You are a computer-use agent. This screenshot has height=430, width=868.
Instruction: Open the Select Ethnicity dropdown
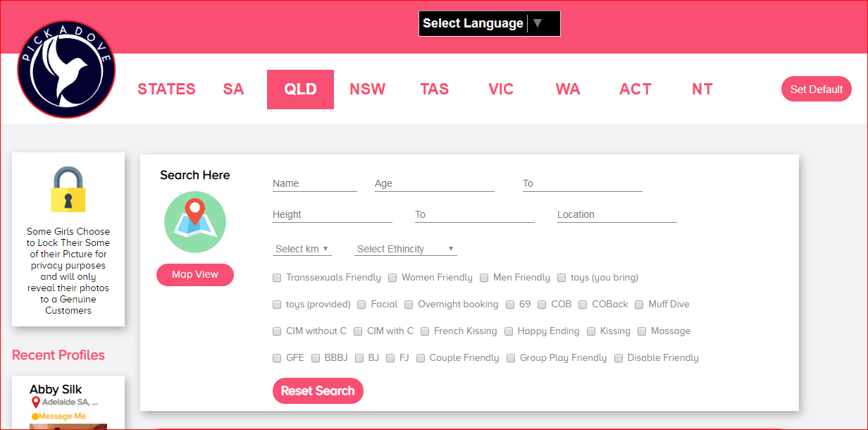[405, 249]
